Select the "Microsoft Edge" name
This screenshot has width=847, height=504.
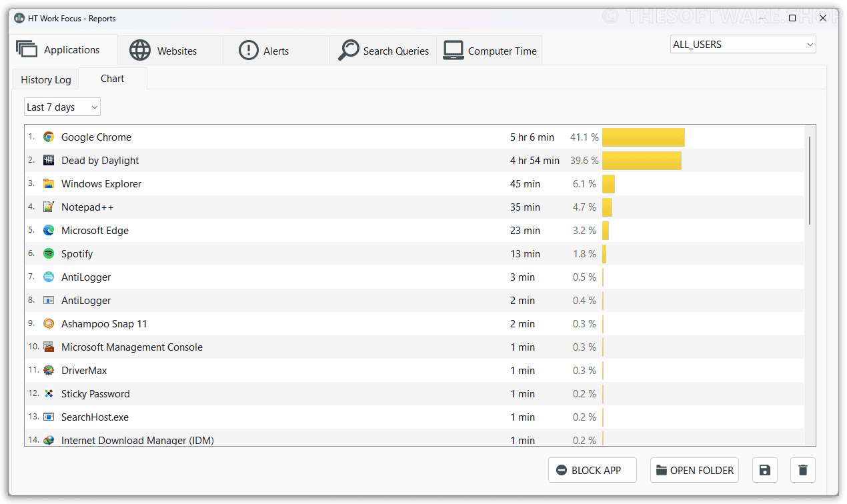coord(95,231)
